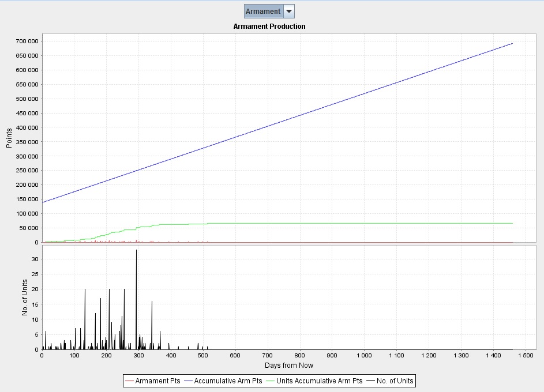Click the red Armament Pts legend line
This screenshot has width=544, height=392.
129,381
